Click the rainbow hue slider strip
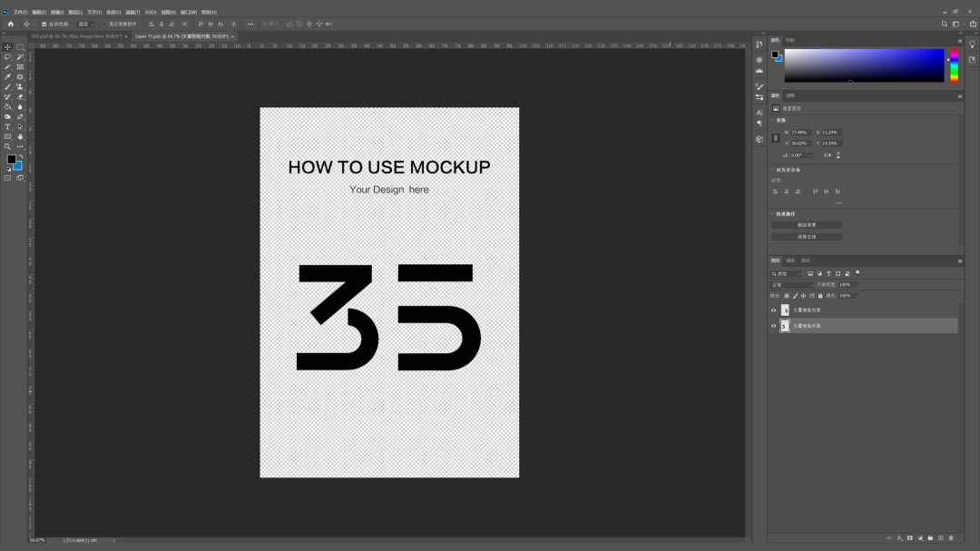The width and height of the screenshot is (980, 551). click(953, 66)
